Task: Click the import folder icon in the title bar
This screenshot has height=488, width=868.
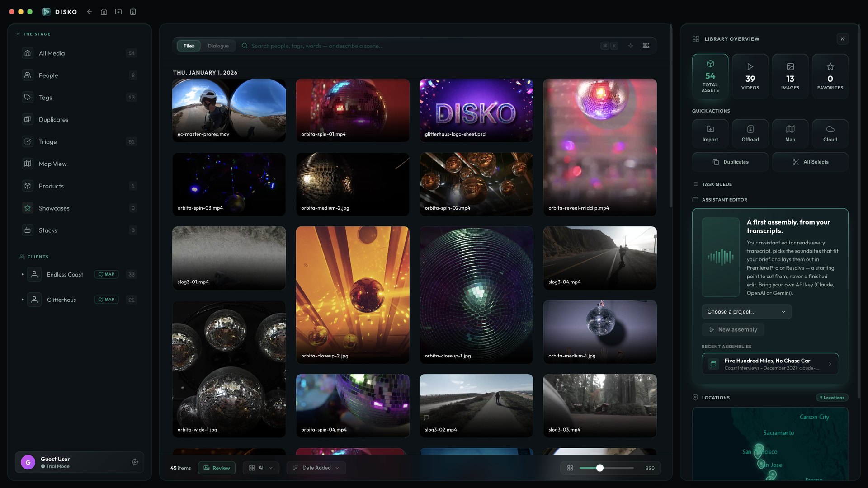Action: (x=118, y=12)
